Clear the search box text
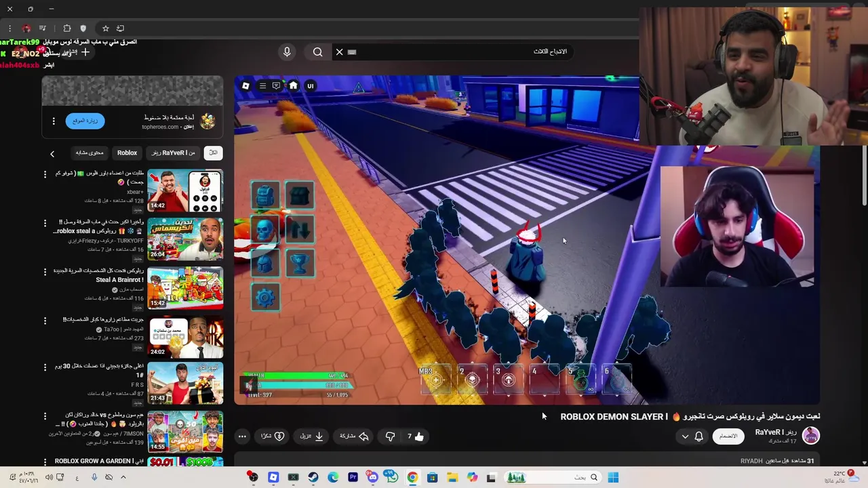 [340, 52]
